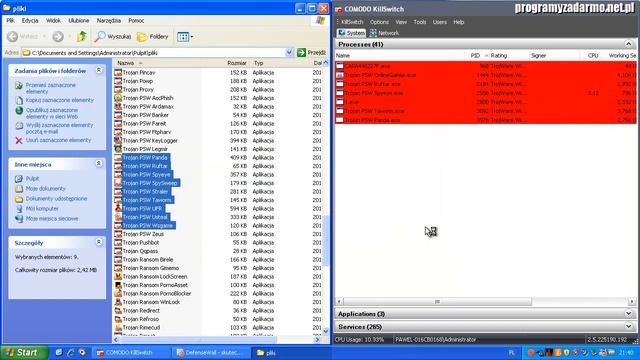
Task: Select Trojan Qqpass file
Action: (x=140, y=251)
